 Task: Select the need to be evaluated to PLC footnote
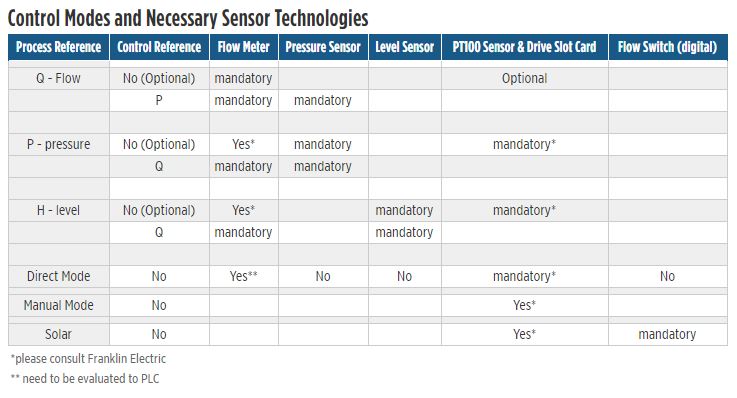click(85, 379)
